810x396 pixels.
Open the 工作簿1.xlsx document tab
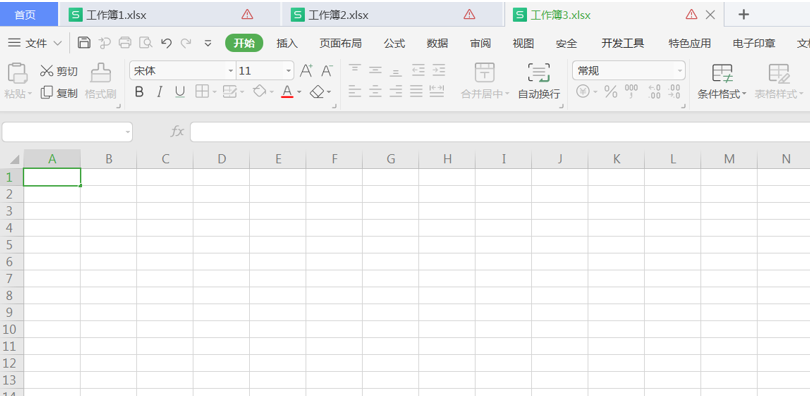(x=169, y=14)
